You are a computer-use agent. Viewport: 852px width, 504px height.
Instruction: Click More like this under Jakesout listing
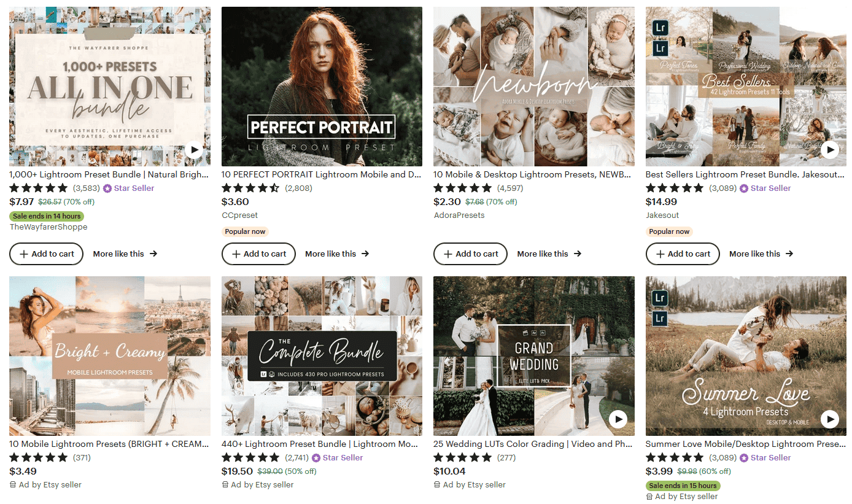coord(761,254)
